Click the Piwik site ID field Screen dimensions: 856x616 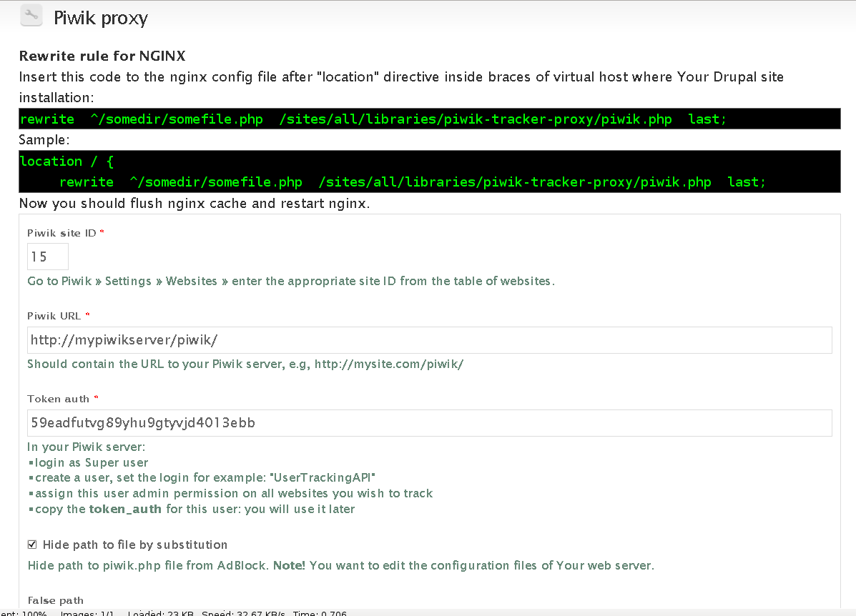click(48, 257)
